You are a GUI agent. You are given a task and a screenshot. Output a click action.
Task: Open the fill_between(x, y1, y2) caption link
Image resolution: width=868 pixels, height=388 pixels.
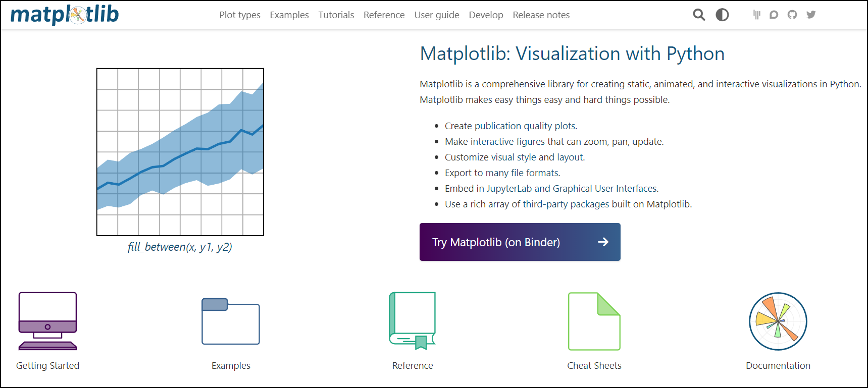180,247
